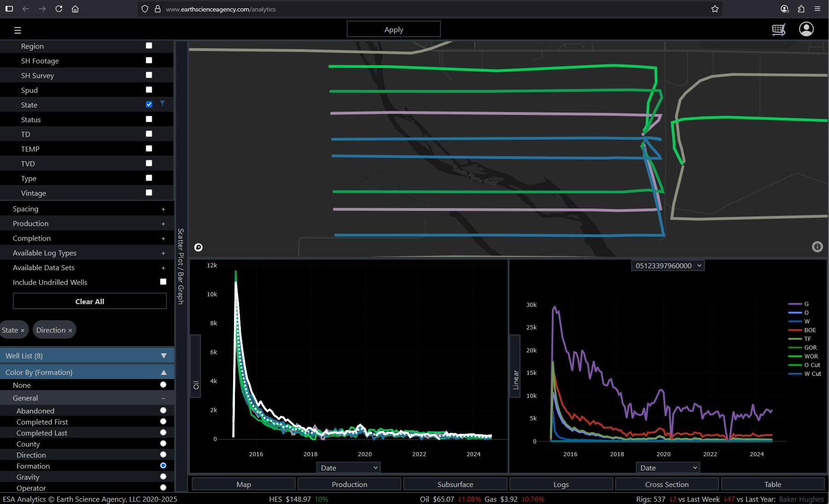The width and height of the screenshot is (829, 504).
Task: Collapse the Color By (Formation) panel
Action: coord(87,372)
